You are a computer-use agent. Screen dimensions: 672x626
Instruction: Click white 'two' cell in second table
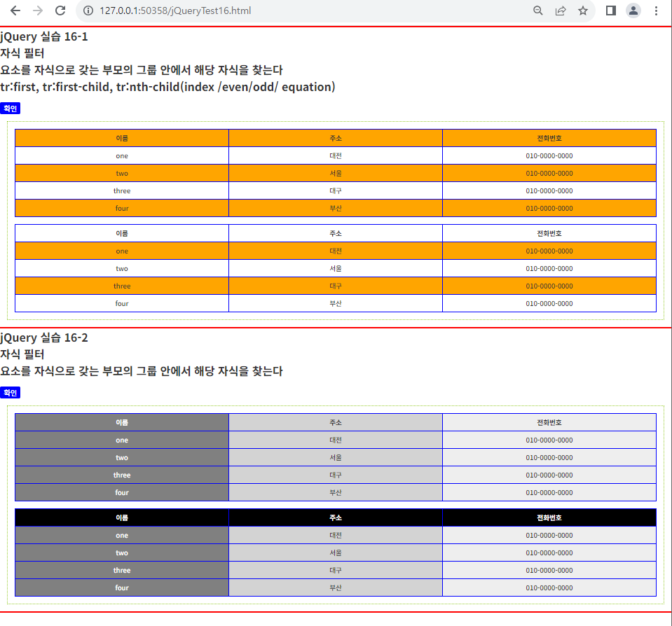pos(122,268)
